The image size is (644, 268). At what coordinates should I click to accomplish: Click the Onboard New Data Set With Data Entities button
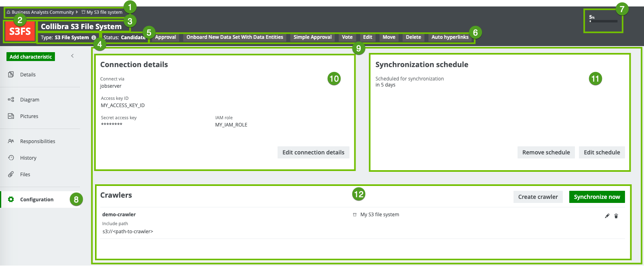click(235, 37)
